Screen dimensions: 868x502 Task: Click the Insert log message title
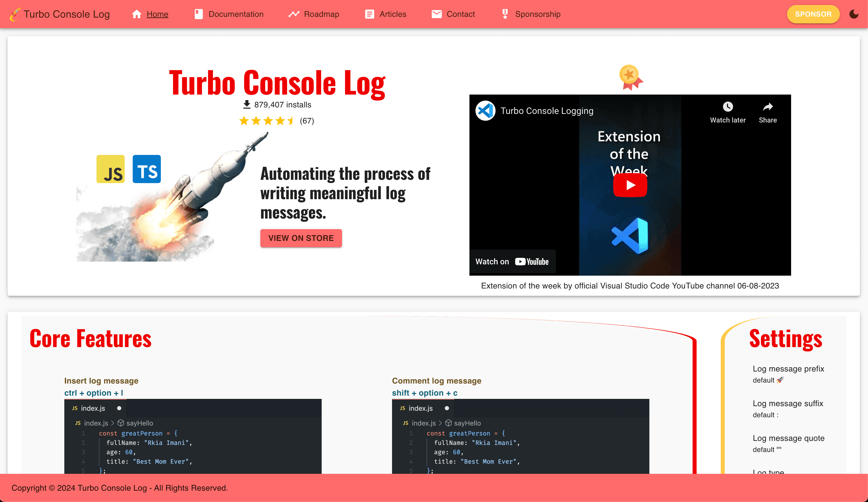point(101,381)
